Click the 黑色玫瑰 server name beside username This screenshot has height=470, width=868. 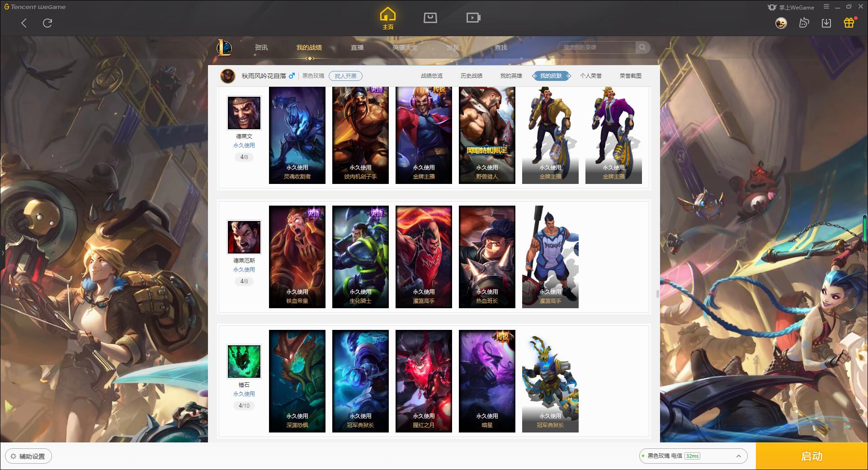(313, 76)
